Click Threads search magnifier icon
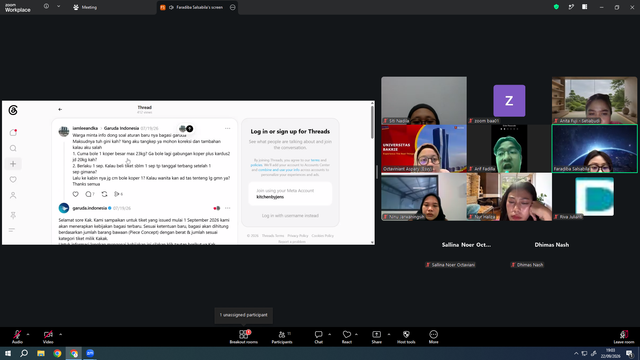 (13, 148)
